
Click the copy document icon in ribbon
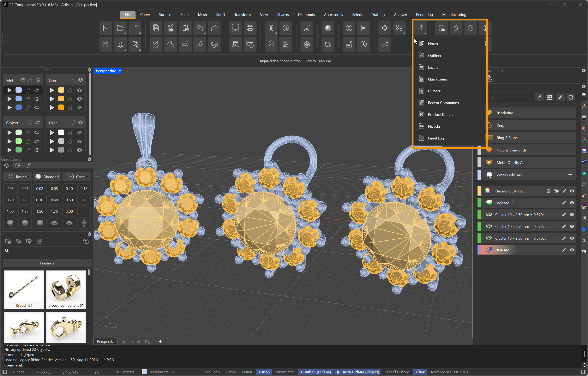click(156, 28)
